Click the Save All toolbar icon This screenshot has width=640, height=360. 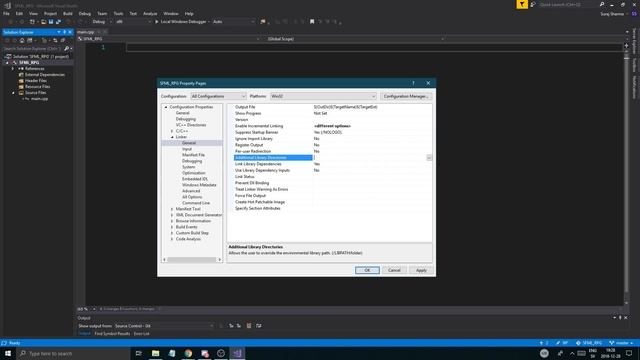coord(58,22)
